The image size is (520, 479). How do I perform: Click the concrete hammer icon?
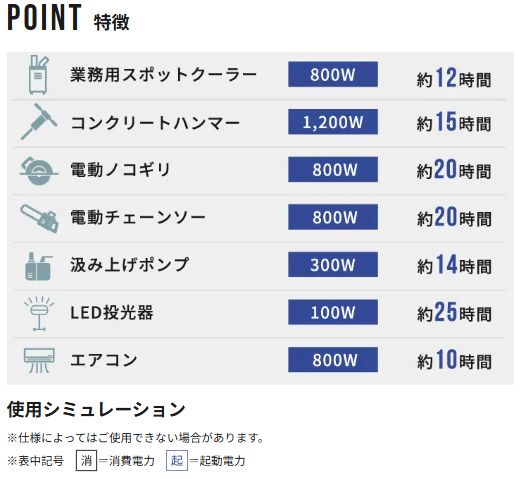(x=39, y=121)
